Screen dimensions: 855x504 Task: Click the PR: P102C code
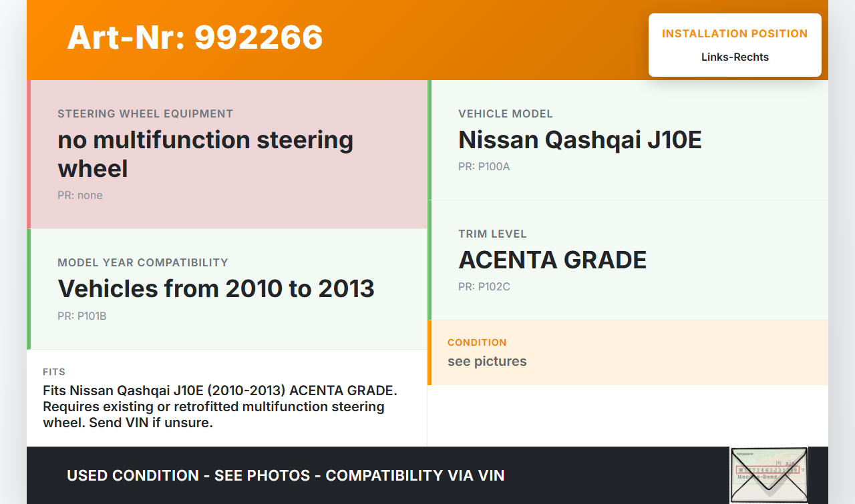point(484,286)
